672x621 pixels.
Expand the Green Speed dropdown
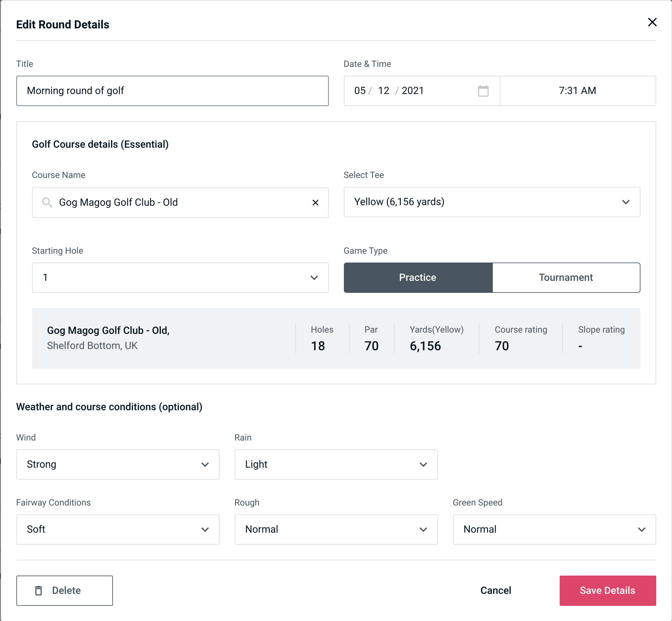[554, 530]
